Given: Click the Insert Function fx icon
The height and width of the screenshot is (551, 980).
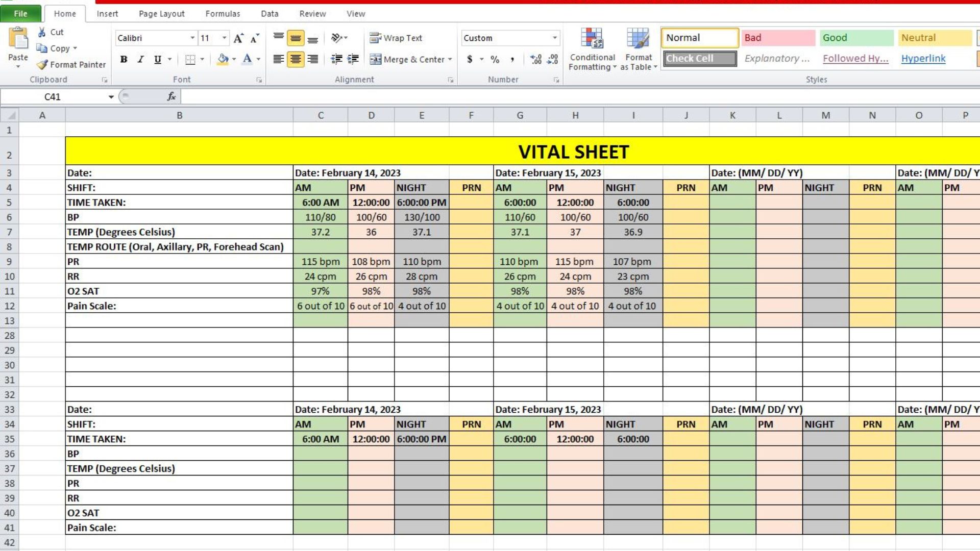Looking at the screenshot, I should point(171,96).
